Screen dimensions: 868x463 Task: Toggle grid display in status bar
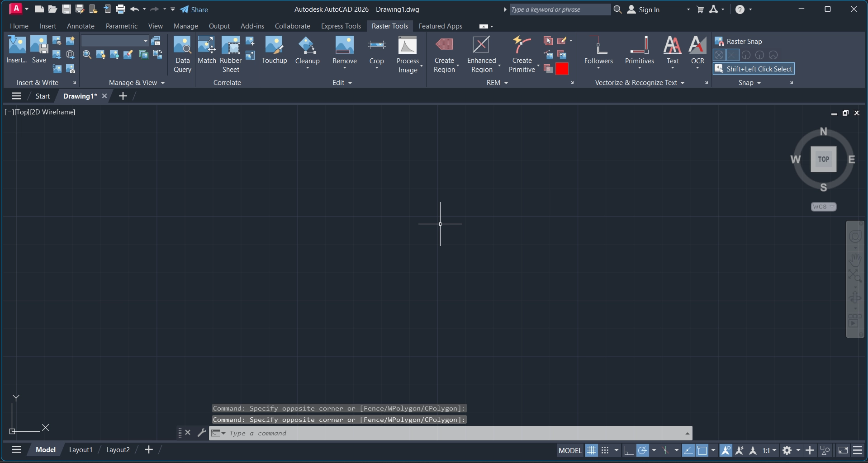[591, 450]
